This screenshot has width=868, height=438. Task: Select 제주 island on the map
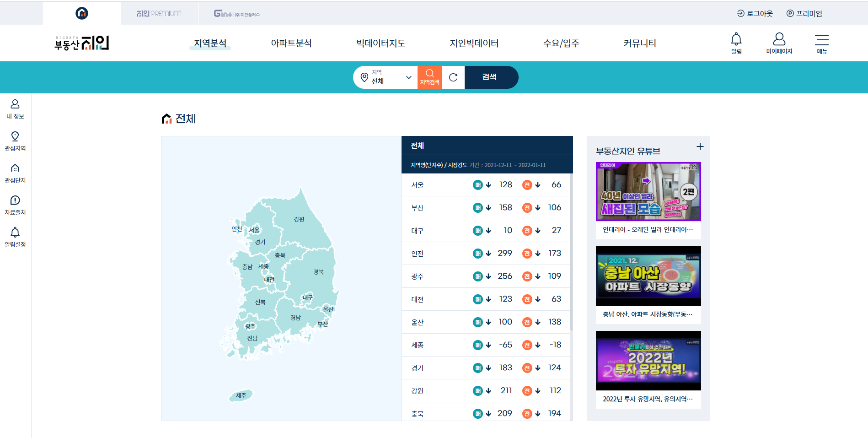coord(241,395)
